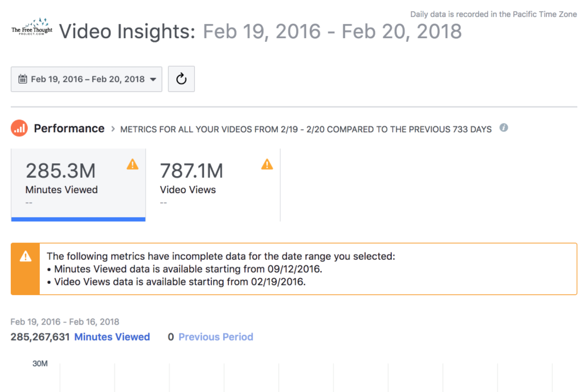
Task: Click 'Daily data is recorded in the Pacific Time Zone'
Action: (493, 14)
